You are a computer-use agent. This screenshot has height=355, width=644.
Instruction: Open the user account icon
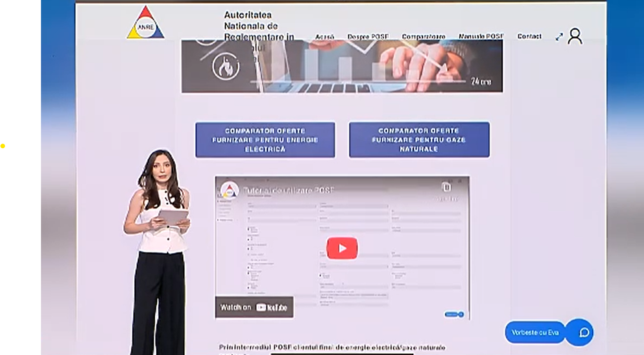point(575,37)
